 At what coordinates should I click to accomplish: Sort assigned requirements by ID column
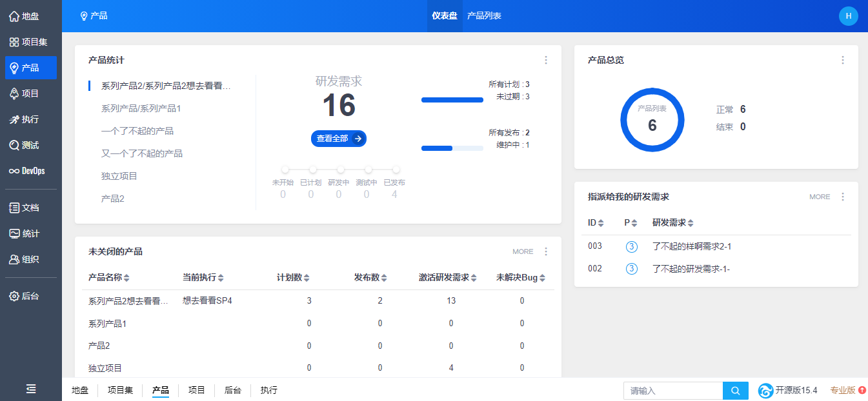point(596,223)
